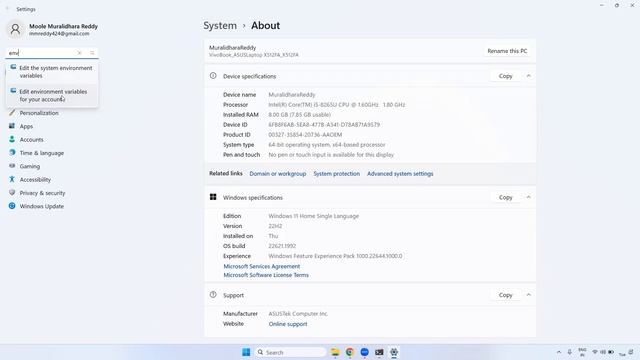Click the Accessibility figure icon
Screen dimensions: 640x360
[12, 179]
